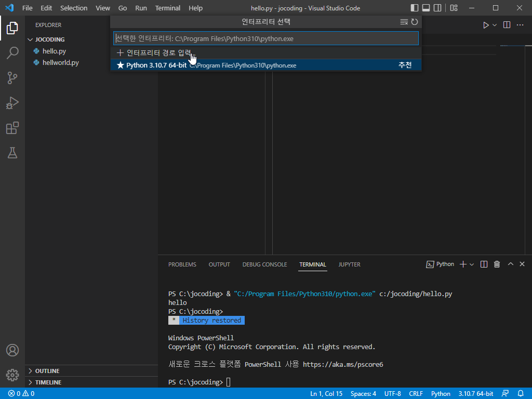Viewport: 532px width, 399px height.
Task: Clear interpreter cache list icon
Action: [x=404, y=22]
